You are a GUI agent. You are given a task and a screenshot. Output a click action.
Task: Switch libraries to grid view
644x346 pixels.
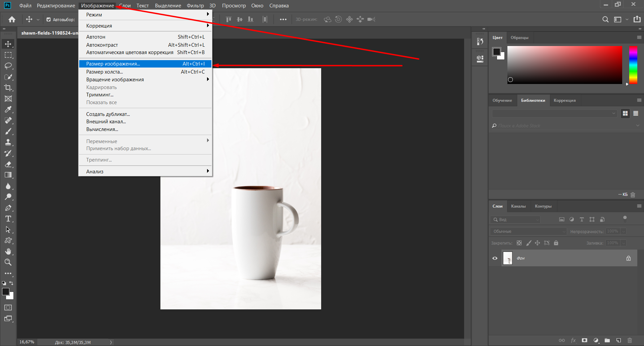click(x=625, y=114)
